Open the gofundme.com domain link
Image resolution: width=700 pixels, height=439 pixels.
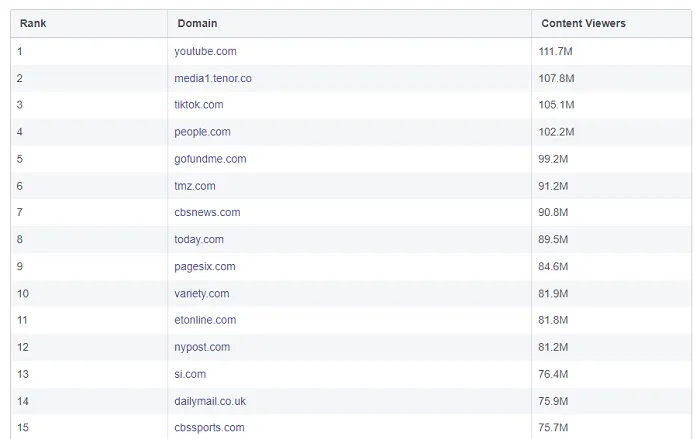tap(210, 159)
